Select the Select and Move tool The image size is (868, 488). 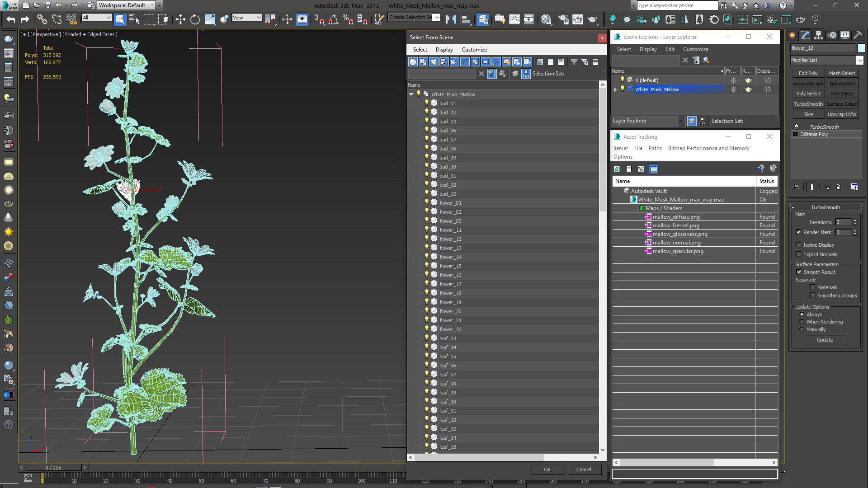[x=180, y=19]
